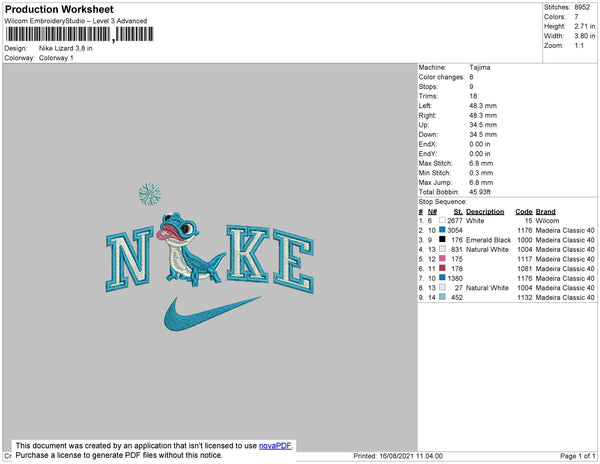Click the Emerald Black swatch in stop 3

(442, 239)
